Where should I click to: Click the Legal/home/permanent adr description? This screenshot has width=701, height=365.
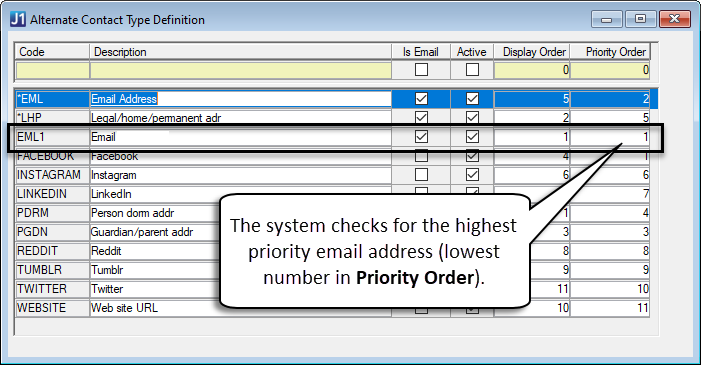point(241,118)
